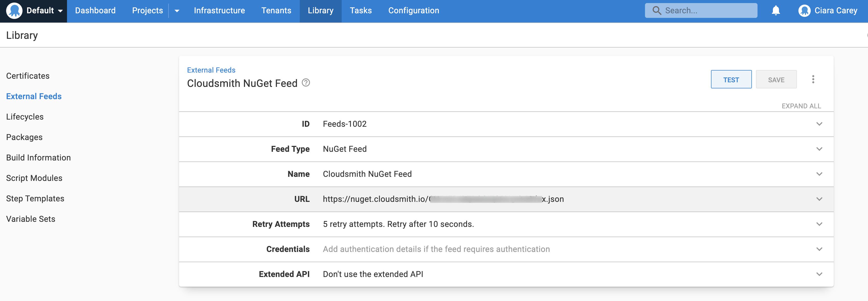Expand the URL row
This screenshot has width=868, height=301.
click(819, 199)
